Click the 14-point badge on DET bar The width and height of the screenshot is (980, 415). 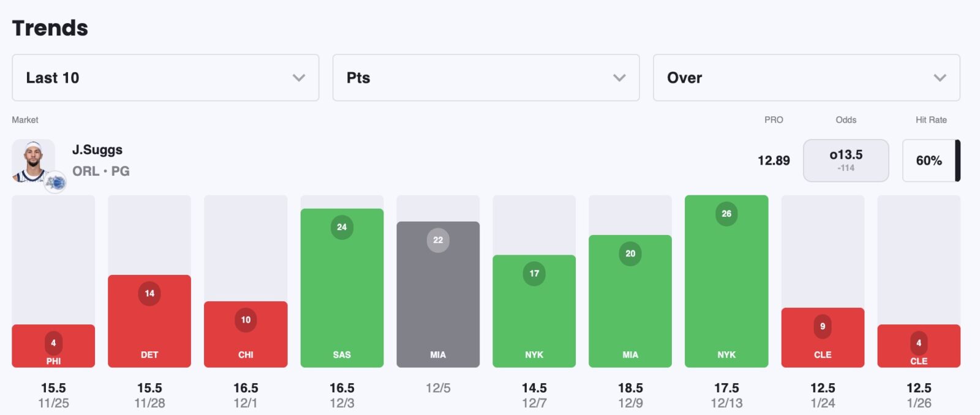click(149, 293)
